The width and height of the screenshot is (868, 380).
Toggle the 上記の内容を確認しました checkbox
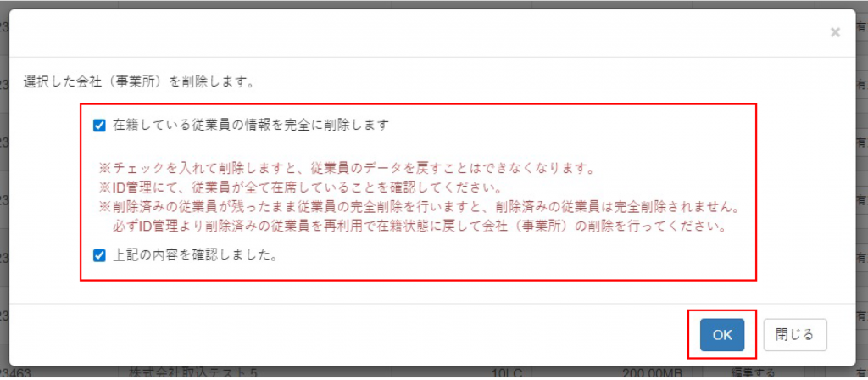[100, 256]
